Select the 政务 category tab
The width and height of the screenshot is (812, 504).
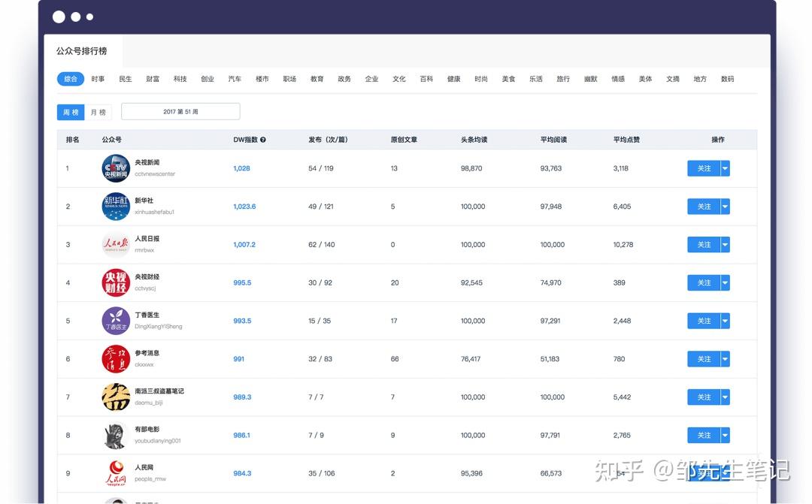[344, 79]
